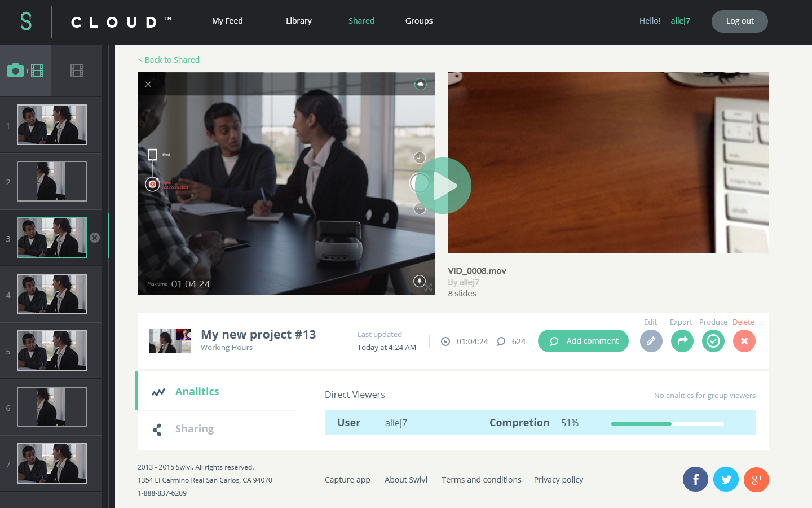Screen dimensions: 812x508
Task: Select slide thumbnail 1
Action: pos(52,125)
